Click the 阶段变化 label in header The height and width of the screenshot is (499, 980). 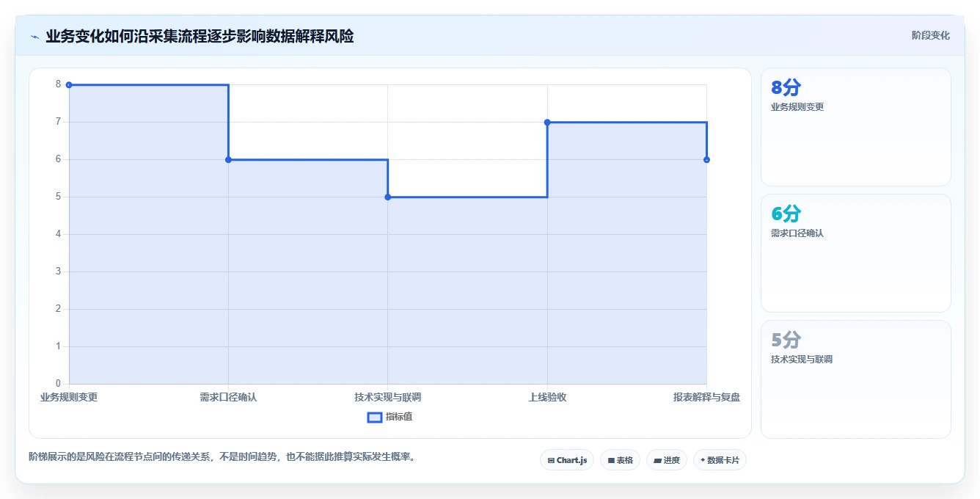[931, 35]
